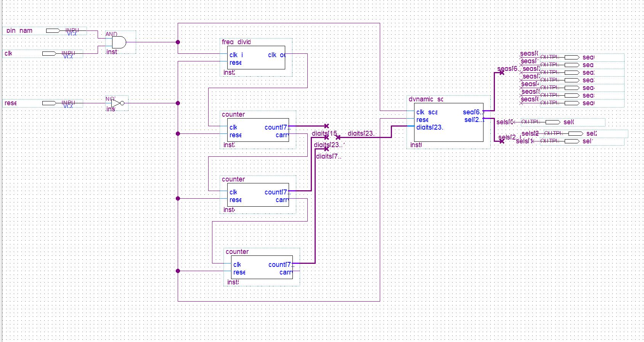This screenshot has width=644, height=342.
Task: Click the junction dot at inst3 reset wire
Action: (x=178, y=133)
